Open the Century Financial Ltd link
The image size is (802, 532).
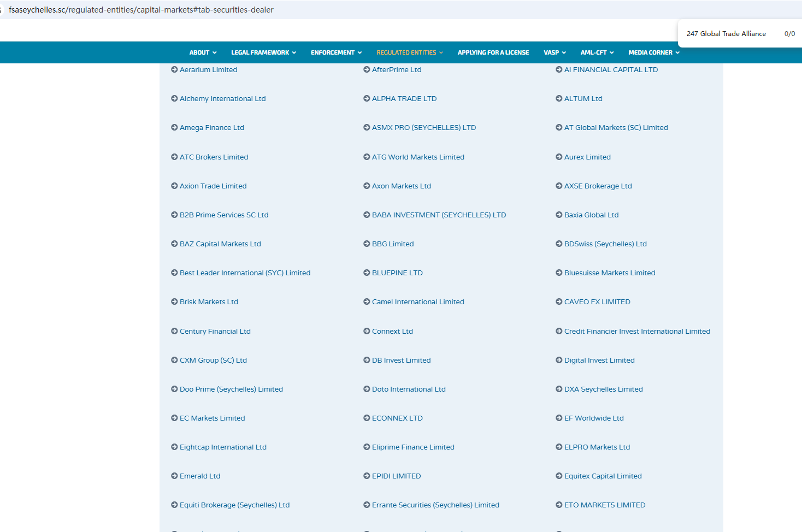[215, 331]
